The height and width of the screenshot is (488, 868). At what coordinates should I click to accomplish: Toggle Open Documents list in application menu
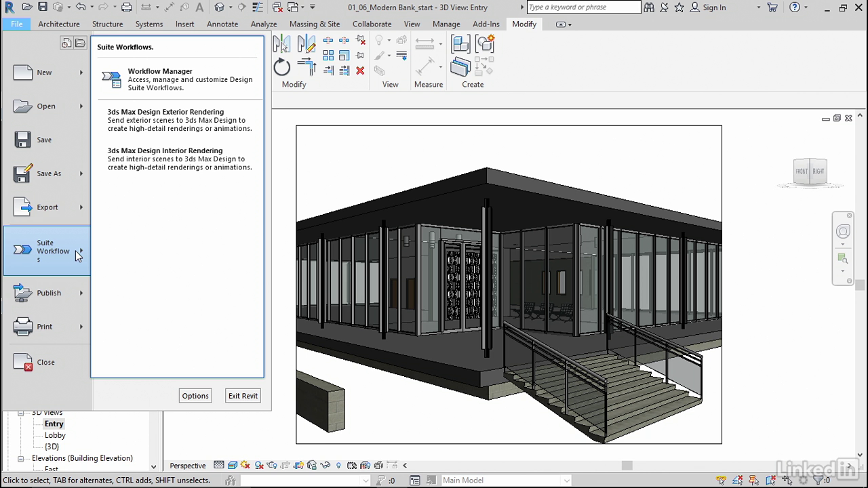(x=80, y=43)
